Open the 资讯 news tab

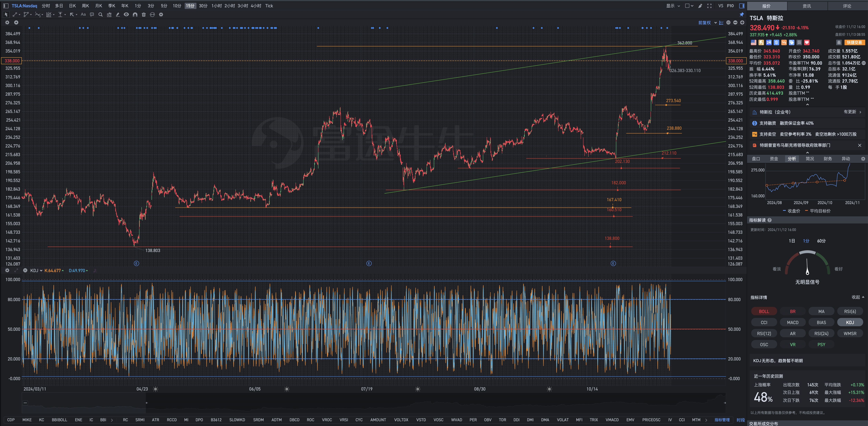(x=807, y=6)
